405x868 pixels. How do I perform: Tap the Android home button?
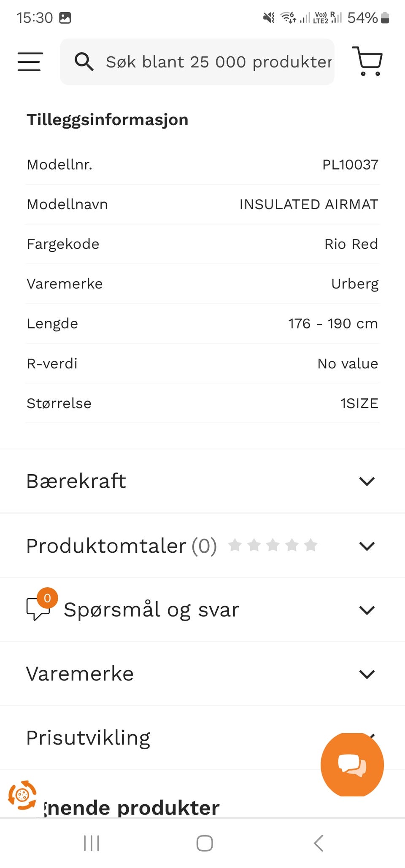(205, 843)
